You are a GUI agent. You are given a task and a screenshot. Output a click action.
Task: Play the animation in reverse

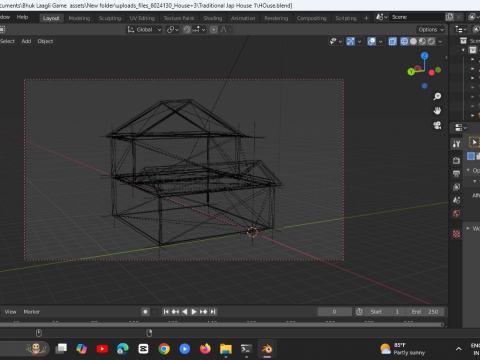(185, 312)
